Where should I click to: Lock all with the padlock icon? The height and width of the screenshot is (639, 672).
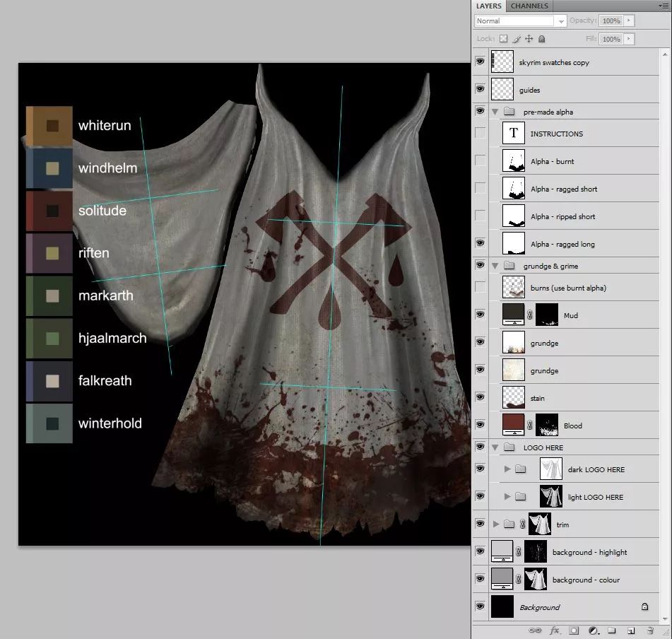click(542, 39)
